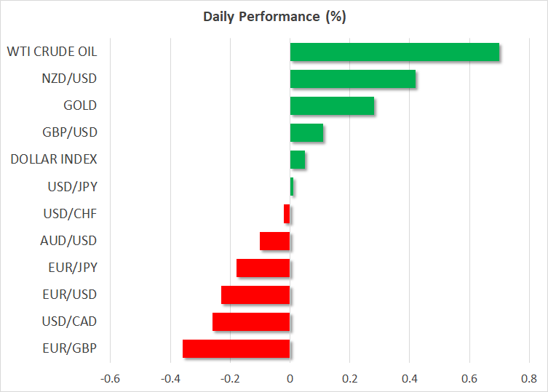
Task: Click the chart title Daily Performance (%)
Action: pyautogui.click(x=274, y=16)
